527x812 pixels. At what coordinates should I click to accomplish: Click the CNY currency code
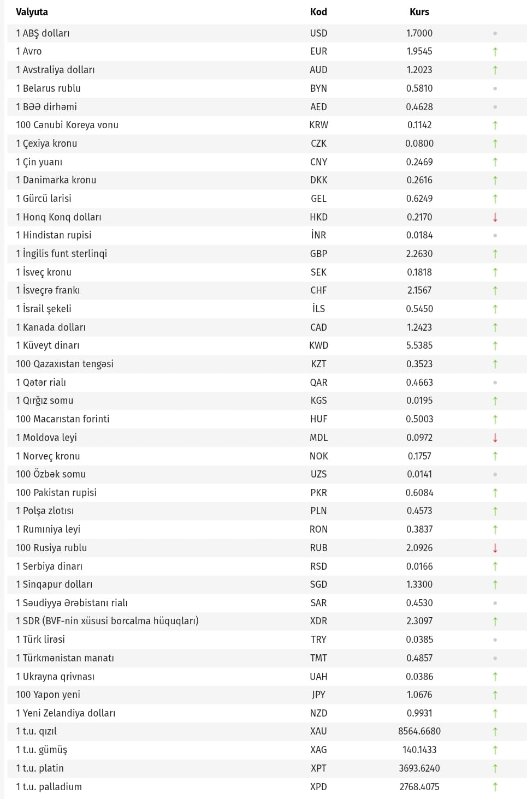click(318, 162)
